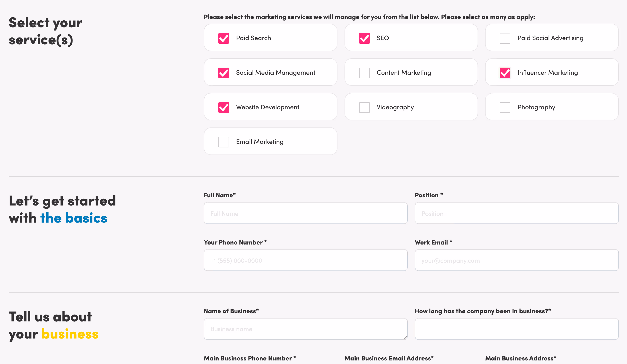Click the Email Marketing service card
The width and height of the screenshot is (627, 364).
270,141
